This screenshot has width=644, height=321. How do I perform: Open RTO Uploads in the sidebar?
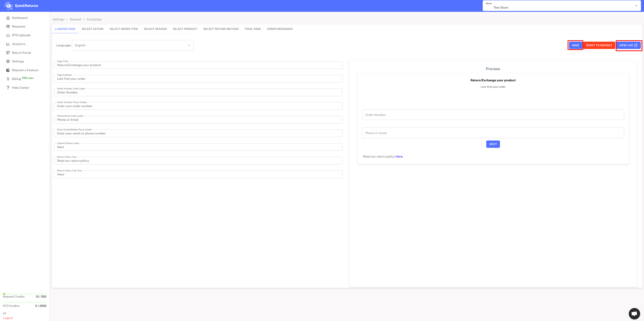point(21,35)
